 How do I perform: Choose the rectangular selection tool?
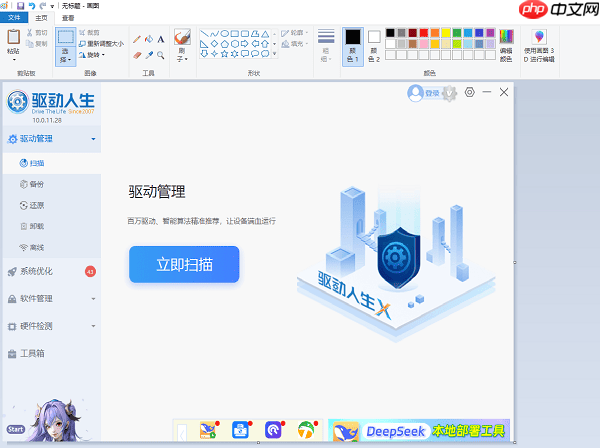(65, 37)
